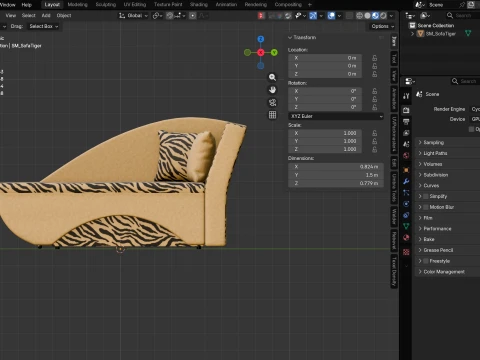Screen dimensions: 480x360
Task: Open the Particles properties icon
Action: (x=406, y=193)
